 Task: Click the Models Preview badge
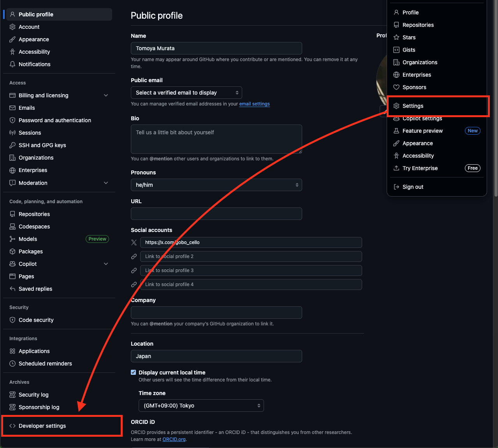point(97,239)
